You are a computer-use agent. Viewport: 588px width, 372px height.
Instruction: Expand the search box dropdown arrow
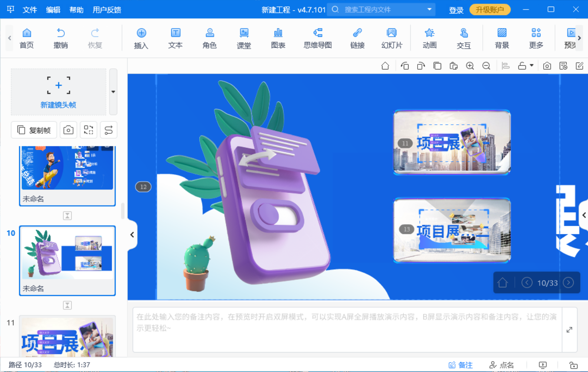(x=429, y=10)
